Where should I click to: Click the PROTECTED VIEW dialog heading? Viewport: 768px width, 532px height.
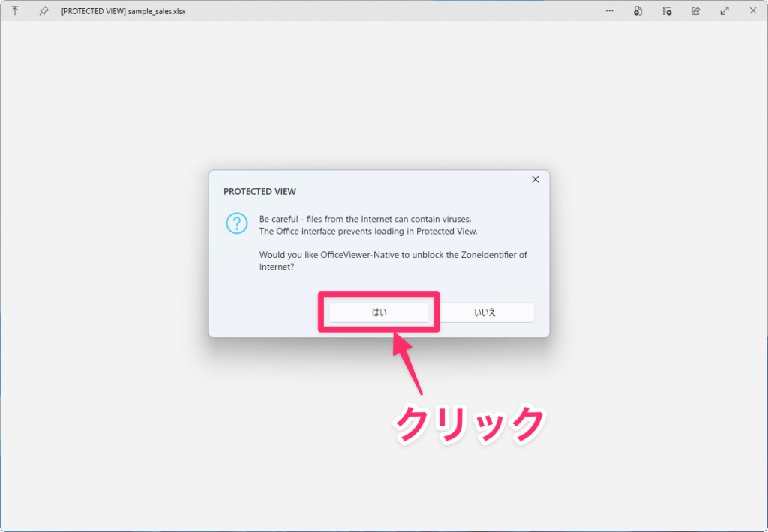259,192
